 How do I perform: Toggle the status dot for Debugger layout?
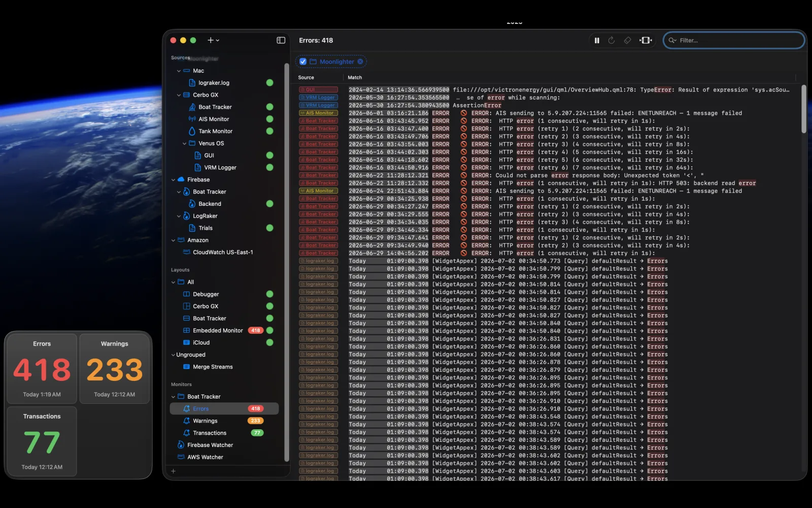[x=269, y=294]
